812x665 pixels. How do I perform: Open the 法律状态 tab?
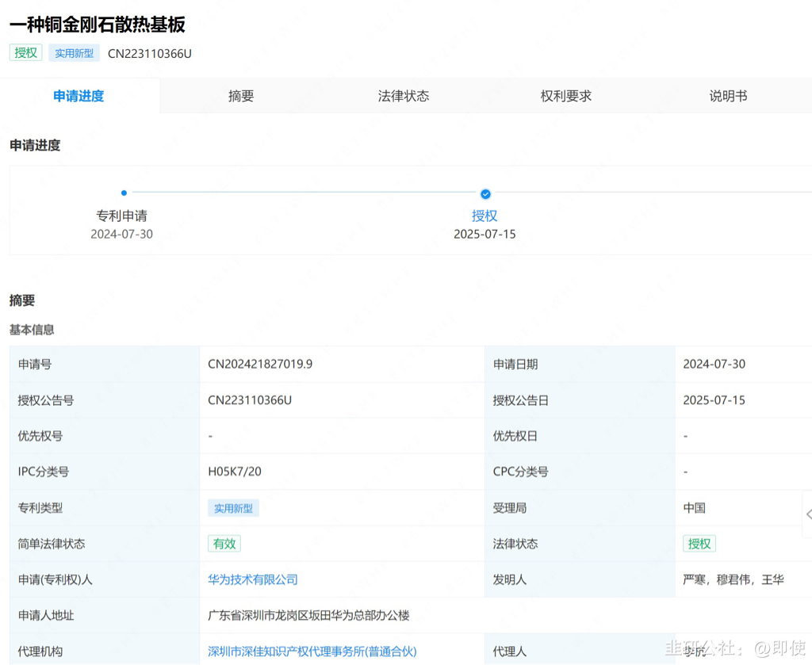coord(404,96)
